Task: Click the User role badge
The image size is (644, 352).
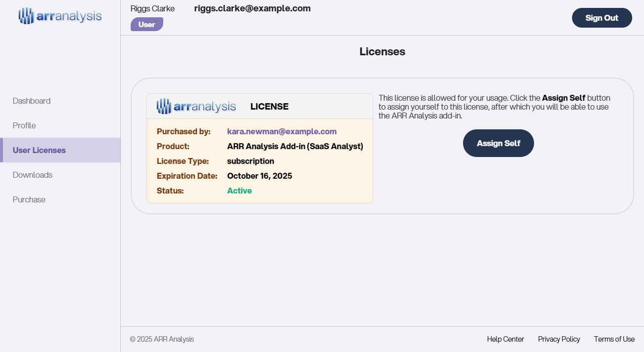Action: click(146, 24)
